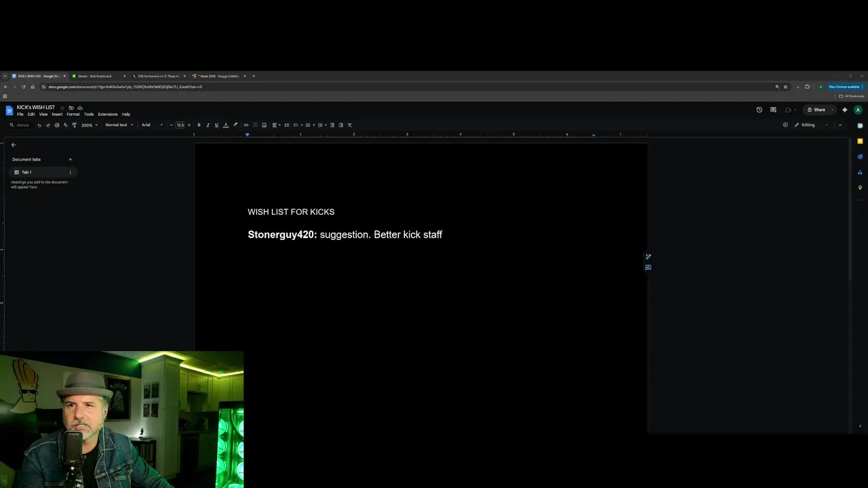868x488 pixels.
Task: Add a new document tab with plus
Action: [x=70, y=159]
